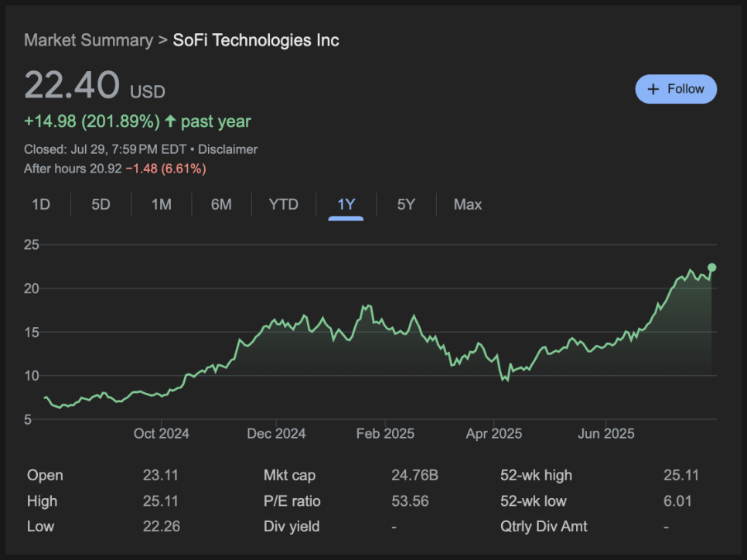
Task: Click the Closed: Jul 29 timestamp
Action: (x=105, y=149)
